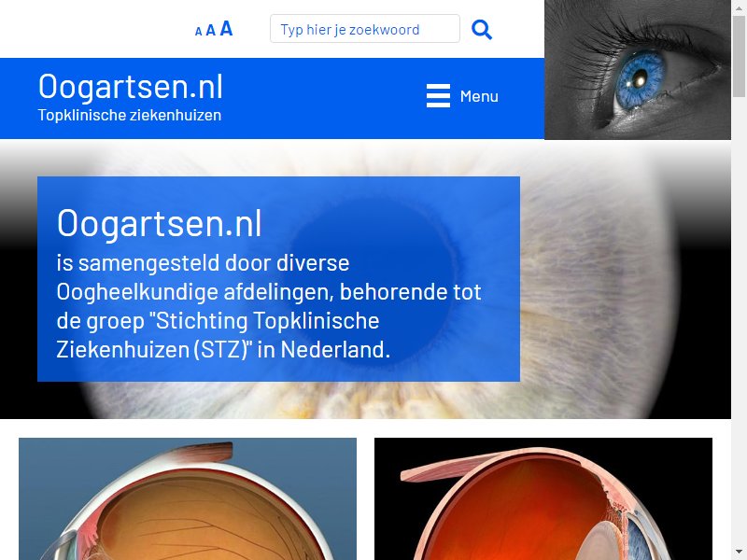Click the blue eye photo in the header
The image size is (747, 560).
point(638,69)
